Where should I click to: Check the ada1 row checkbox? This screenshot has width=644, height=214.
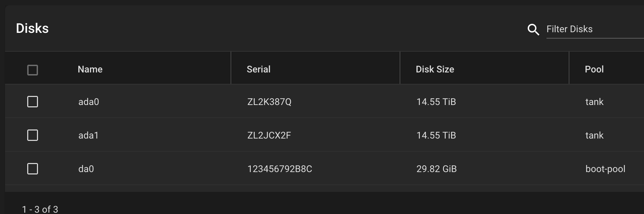pyautogui.click(x=33, y=135)
